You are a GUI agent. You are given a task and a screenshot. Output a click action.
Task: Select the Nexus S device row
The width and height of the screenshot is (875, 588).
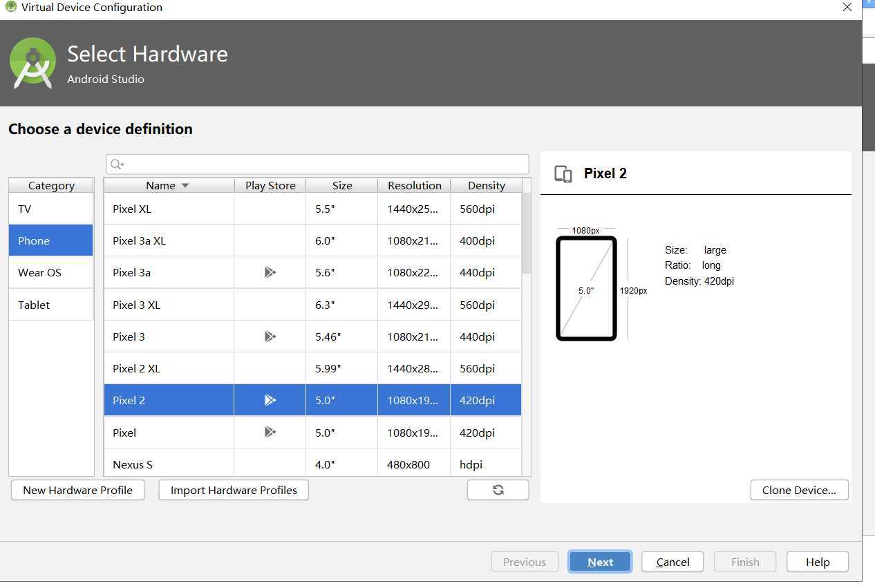pos(312,463)
